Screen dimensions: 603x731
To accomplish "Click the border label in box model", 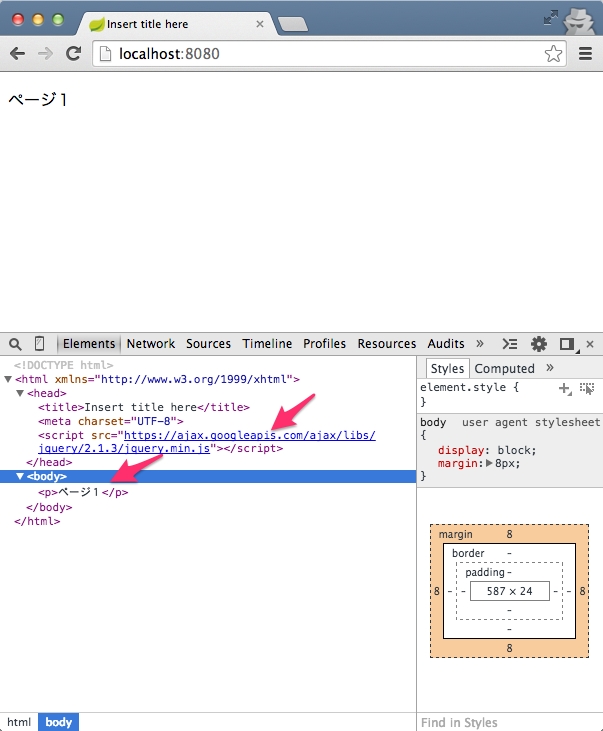I will point(468,553).
